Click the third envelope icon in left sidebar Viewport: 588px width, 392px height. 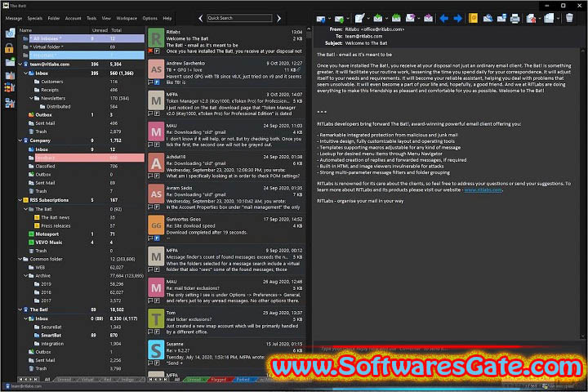coord(10,62)
